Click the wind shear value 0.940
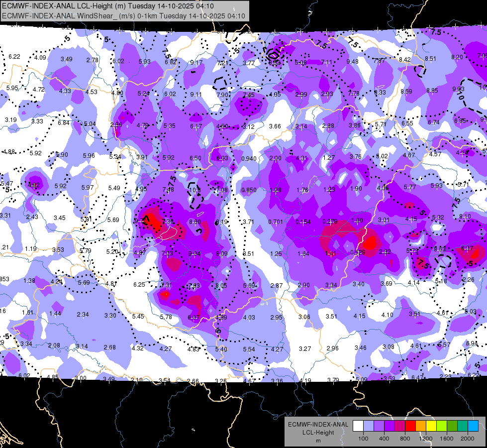The width and height of the screenshot is (487, 448). [x=249, y=159]
